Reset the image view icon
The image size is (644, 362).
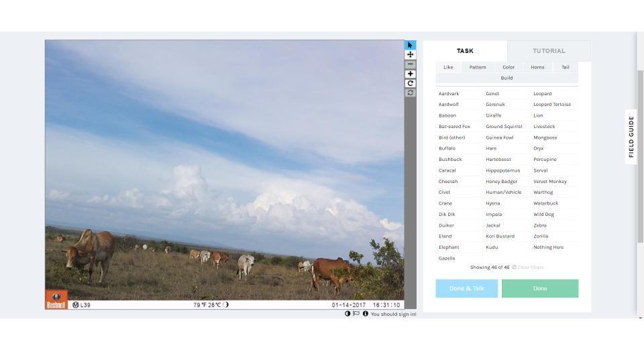point(410,93)
